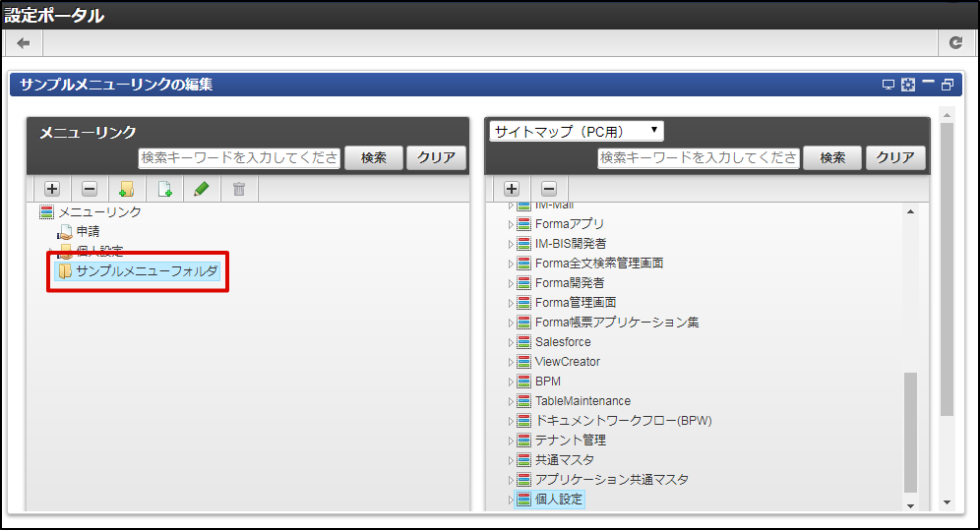Click the sitemap tree scrollbar thumb

pyautogui.click(x=910, y=434)
